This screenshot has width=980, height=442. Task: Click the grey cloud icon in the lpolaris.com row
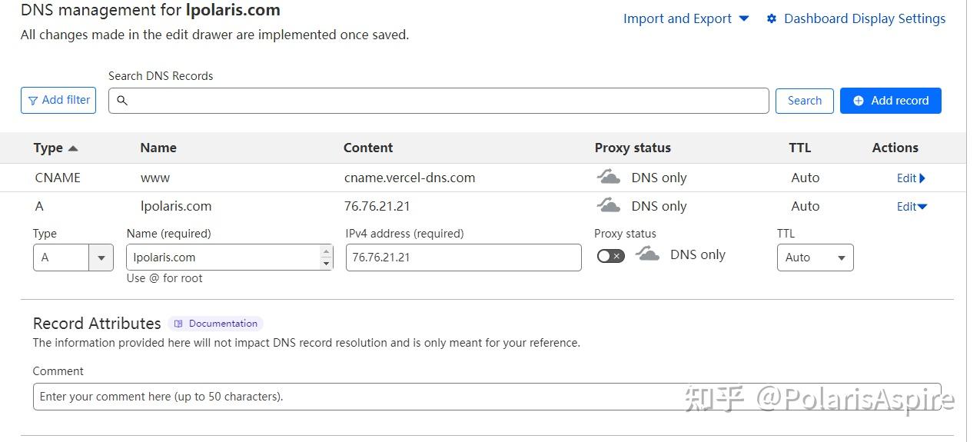[x=609, y=206]
